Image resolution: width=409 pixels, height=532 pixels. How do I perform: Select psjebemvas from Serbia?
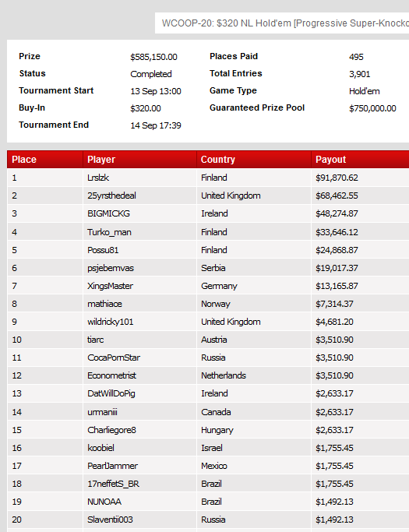(111, 269)
